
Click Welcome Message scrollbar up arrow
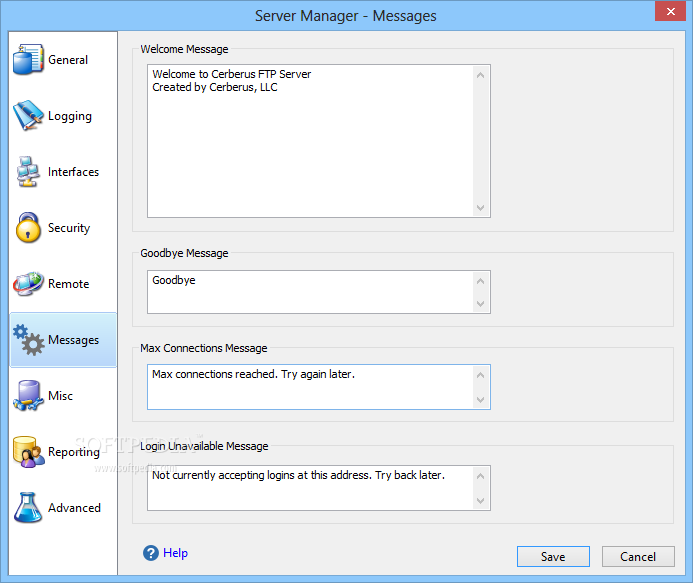click(480, 75)
